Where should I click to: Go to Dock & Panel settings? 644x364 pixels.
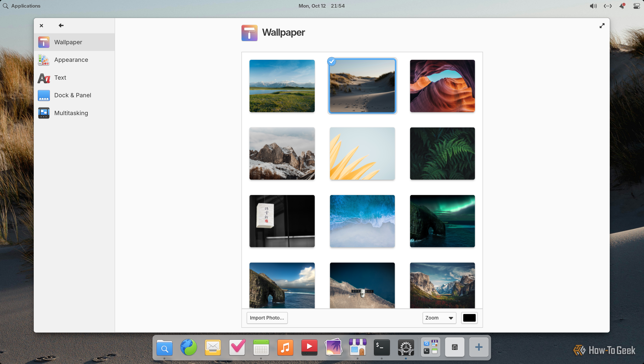(x=74, y=95)
